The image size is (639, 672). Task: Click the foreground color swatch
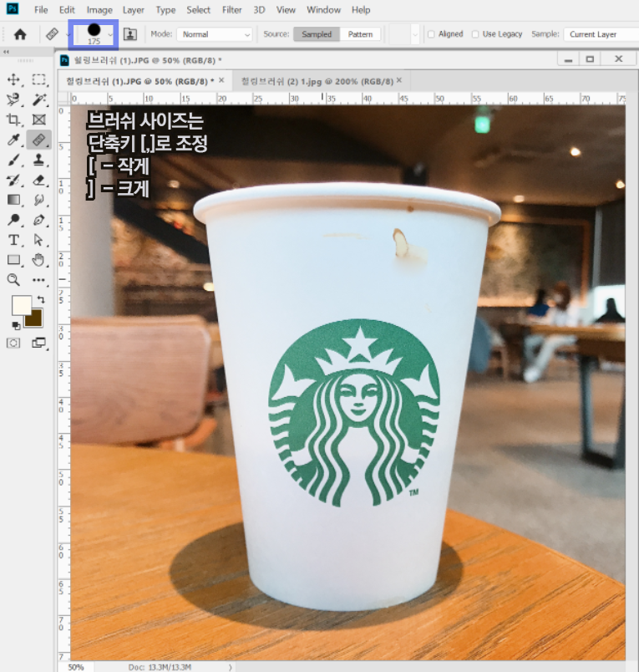[x=21, y=305]
